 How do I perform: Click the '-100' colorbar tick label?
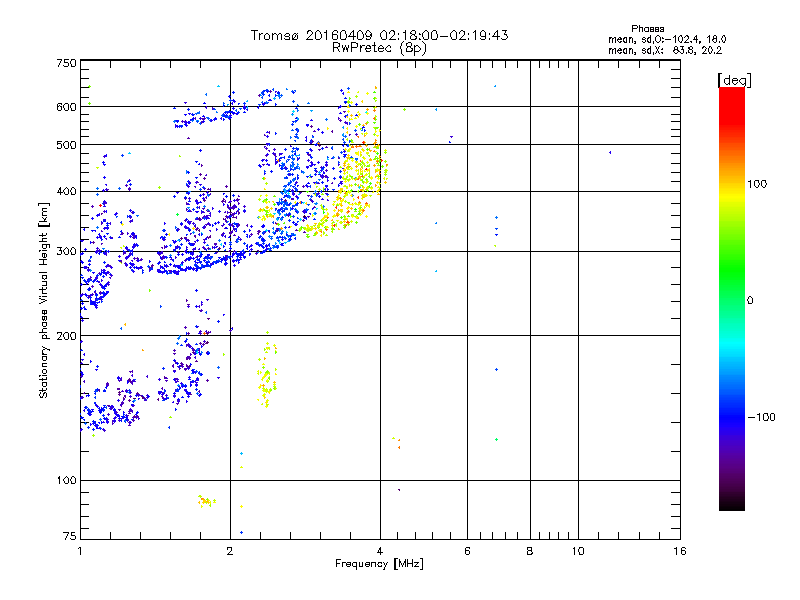click(x=762, y=417)
